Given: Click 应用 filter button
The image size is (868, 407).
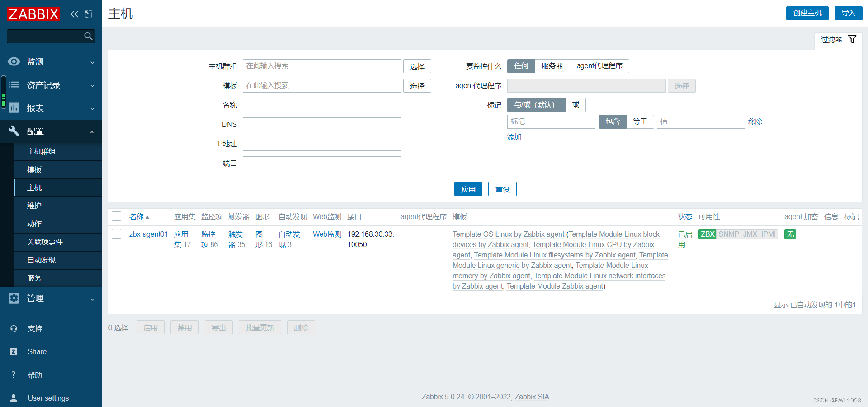Looking at the screenshot, I should click(x=468, y=189).
